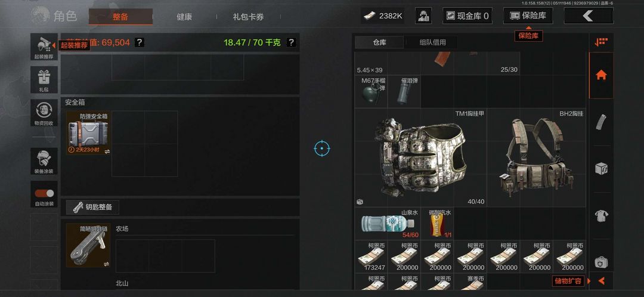644x297 pixels.
Task: Click the 钥匙整备 key loadout button
Action: click(93, 207)
